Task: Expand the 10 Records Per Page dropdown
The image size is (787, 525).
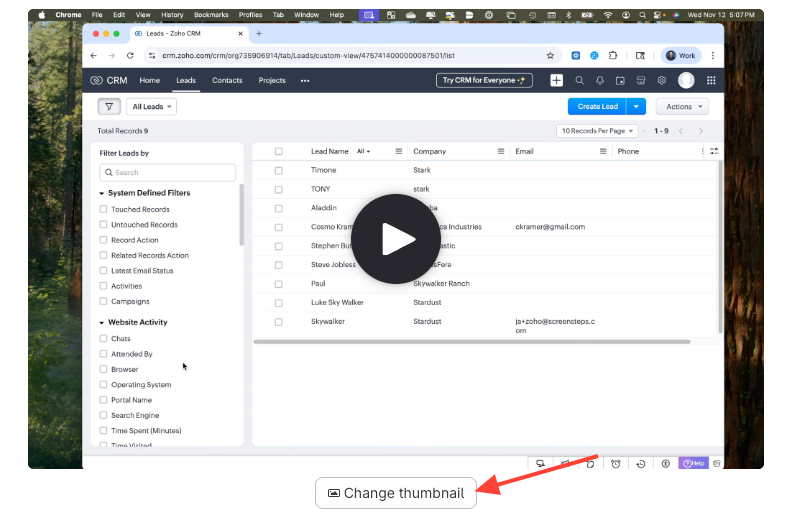Action: pos(597,131)
